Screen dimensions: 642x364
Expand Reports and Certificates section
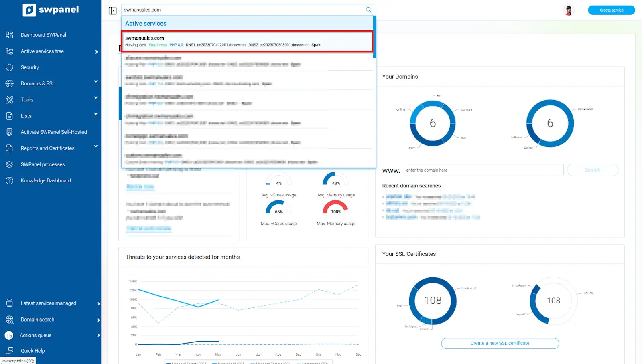pyautogui.click(x=96, y=146)
